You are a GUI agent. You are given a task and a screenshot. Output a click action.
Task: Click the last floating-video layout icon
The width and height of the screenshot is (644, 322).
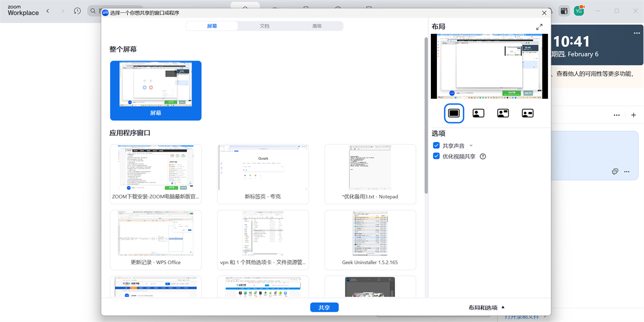pyautogui.click(x=528, y=113)
